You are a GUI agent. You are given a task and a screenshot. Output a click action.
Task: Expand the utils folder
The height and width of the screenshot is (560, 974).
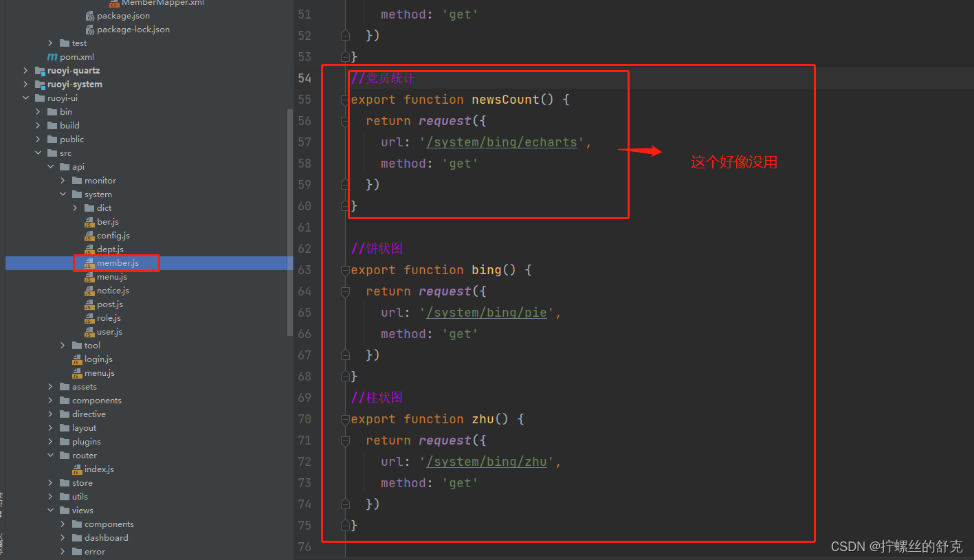pyautogui.click(x=50, y=497)
